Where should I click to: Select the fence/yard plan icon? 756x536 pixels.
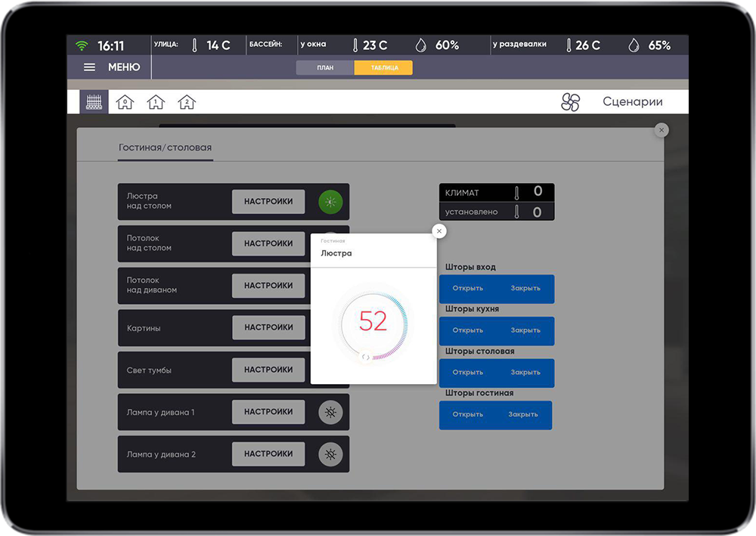(94, 102)
